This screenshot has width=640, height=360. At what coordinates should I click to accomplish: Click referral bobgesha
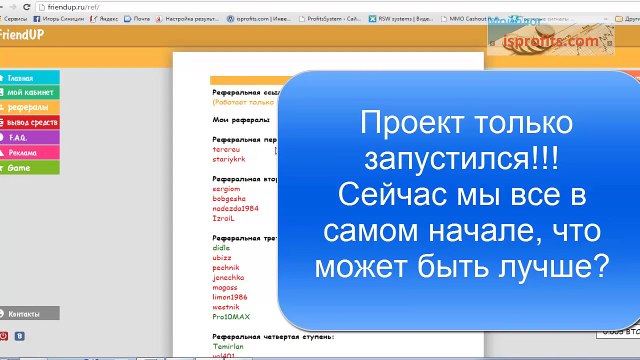229,199
